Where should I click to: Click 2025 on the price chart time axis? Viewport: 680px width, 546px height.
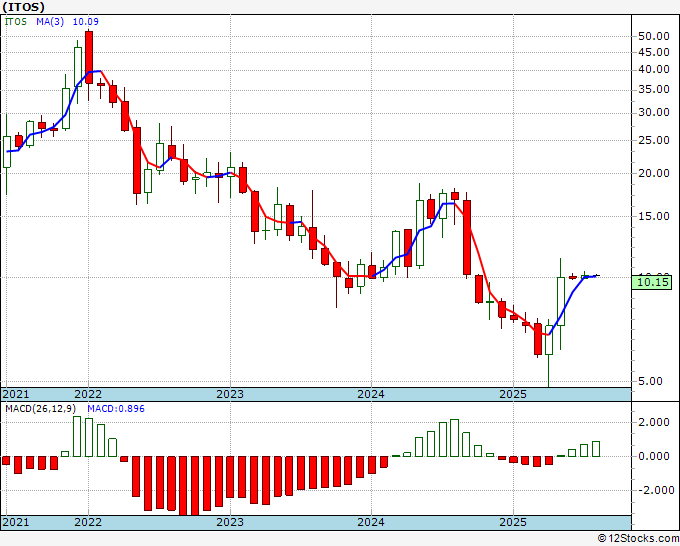coord(513,394)
